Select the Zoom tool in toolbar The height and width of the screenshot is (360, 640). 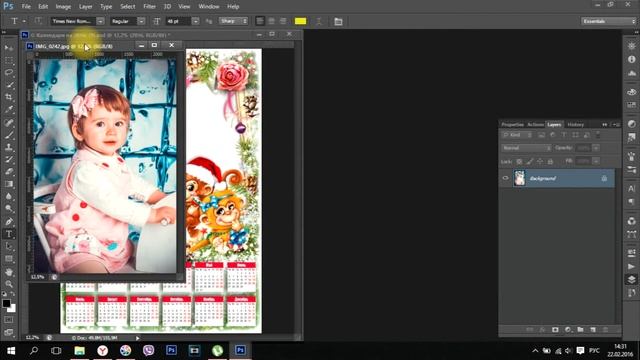[9, 284]
